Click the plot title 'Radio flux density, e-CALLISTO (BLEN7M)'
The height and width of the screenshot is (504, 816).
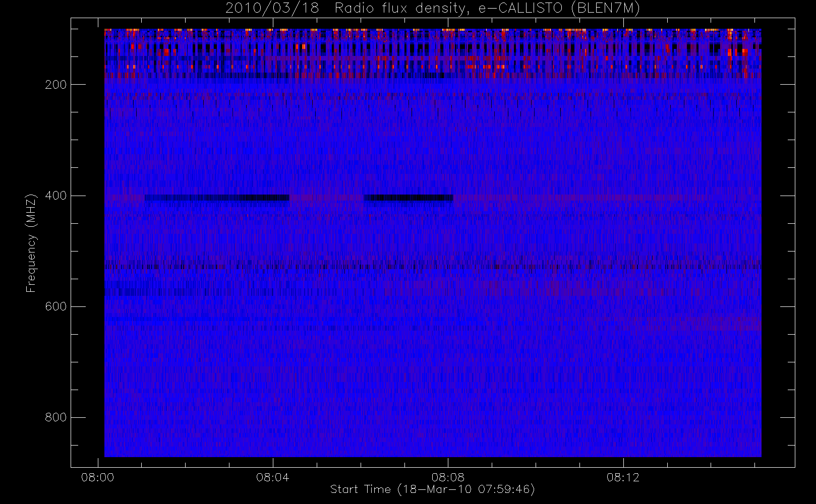(487, 9)
